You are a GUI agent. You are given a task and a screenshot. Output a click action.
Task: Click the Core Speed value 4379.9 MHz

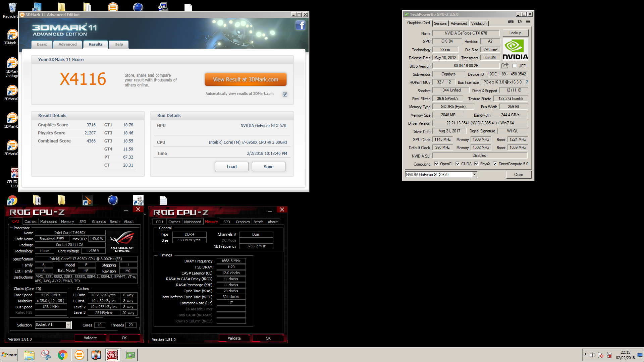point(51,295)
